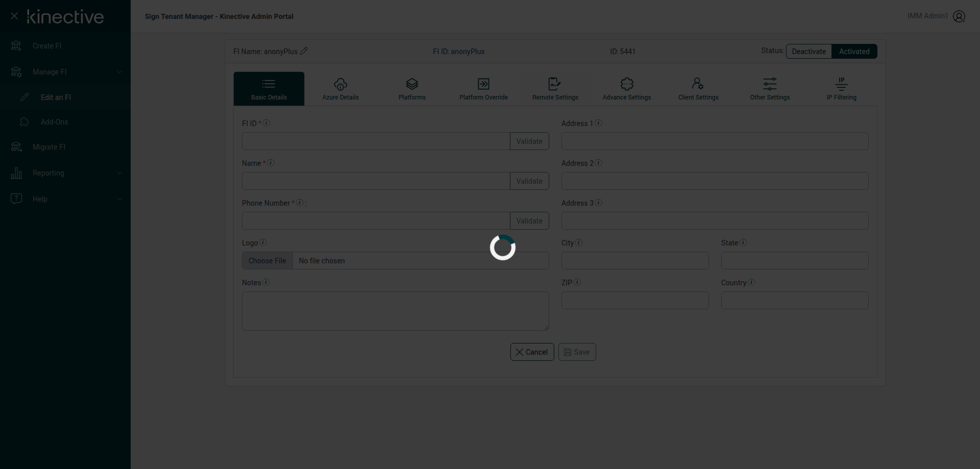Show info tooltip for Notes field
The height and width of the screenshot is (469, 980).
coord(266,282)
